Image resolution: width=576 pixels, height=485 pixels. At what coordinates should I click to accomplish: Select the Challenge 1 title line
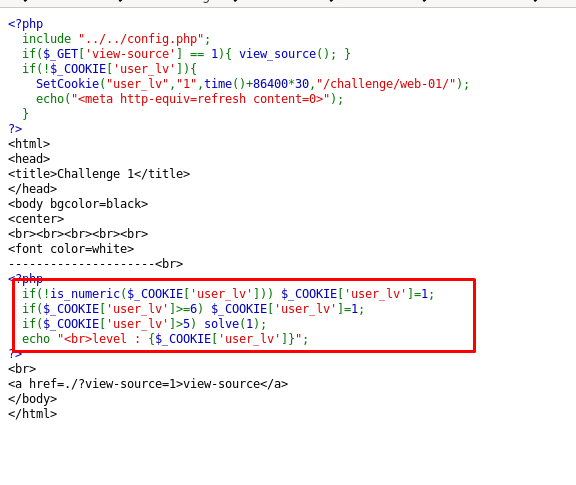(99, 174)
